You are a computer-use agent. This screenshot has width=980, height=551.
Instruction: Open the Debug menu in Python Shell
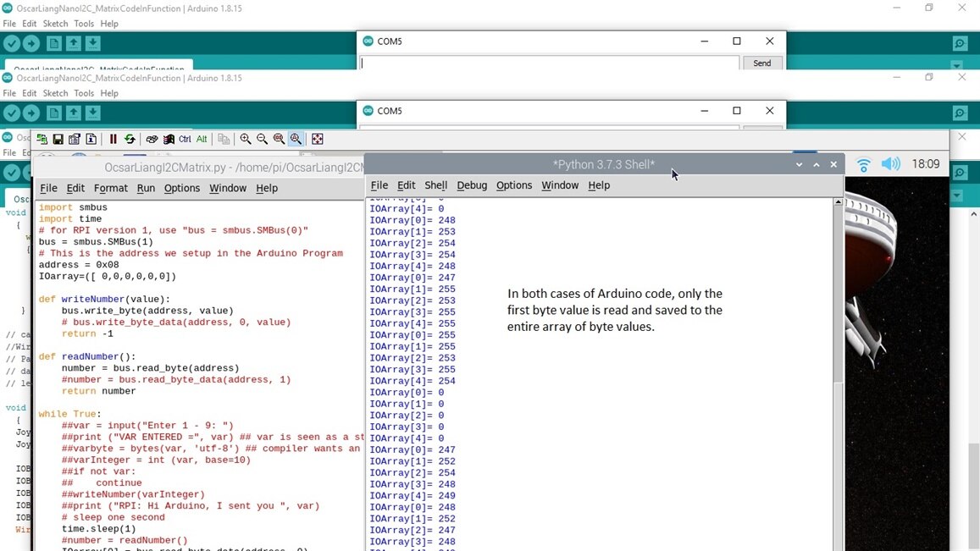coord(472,185)
